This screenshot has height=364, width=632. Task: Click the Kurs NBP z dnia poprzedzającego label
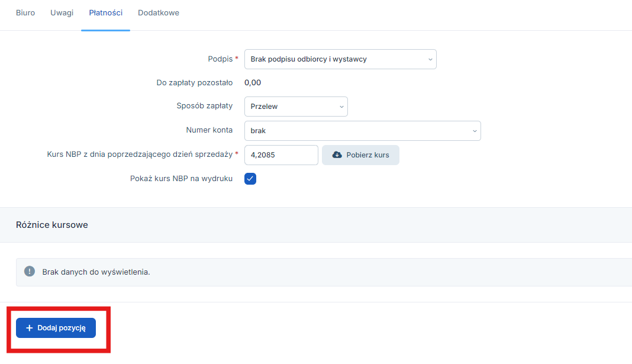(x=140, y=154)
